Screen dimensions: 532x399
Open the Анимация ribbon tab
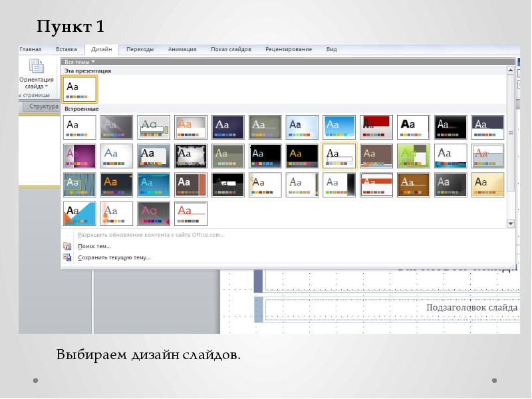click(x=182, y=49)
